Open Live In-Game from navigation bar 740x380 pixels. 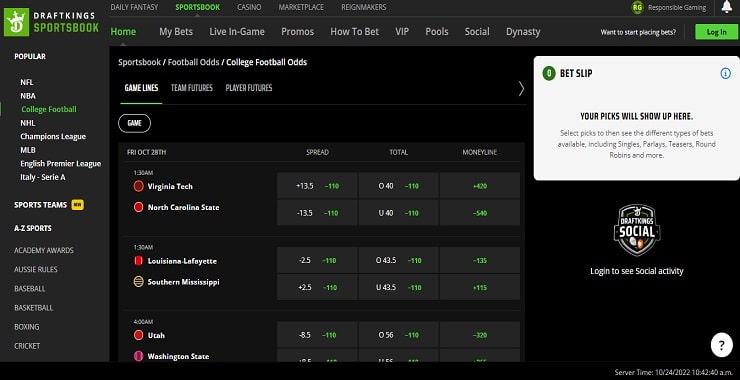[x=237, y=32]
